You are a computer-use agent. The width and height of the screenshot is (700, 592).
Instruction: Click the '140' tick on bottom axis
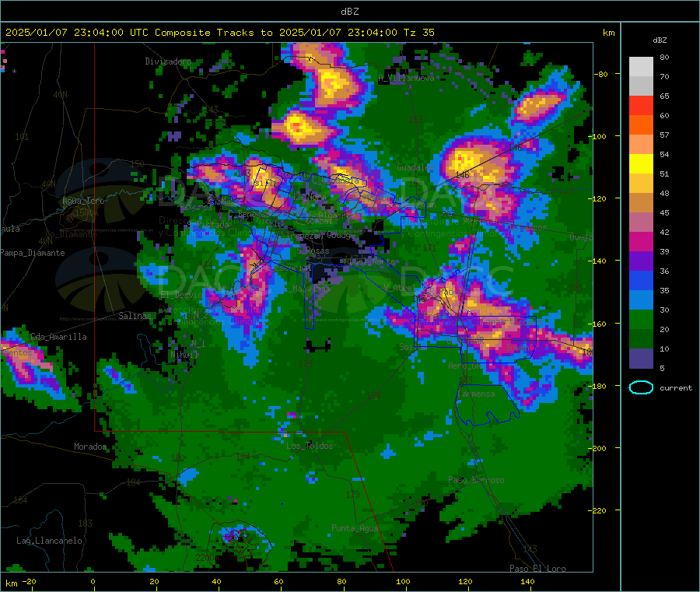[527, 581]
